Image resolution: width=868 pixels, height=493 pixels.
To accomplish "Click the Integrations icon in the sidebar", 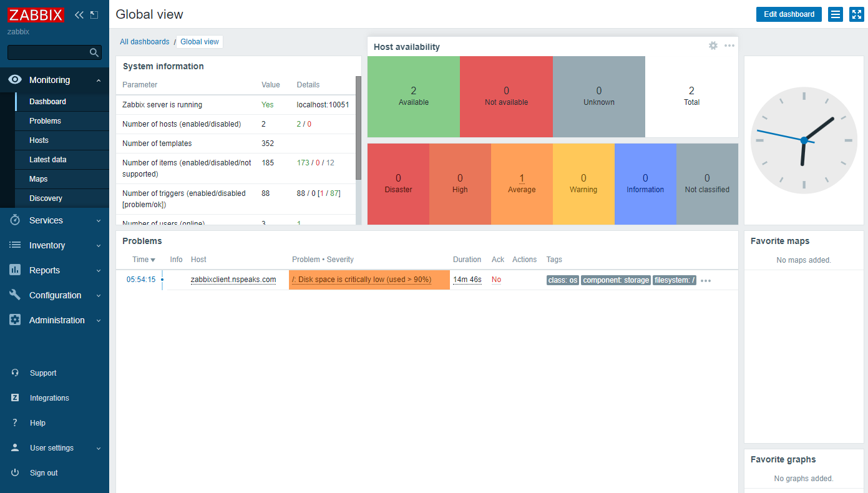I will click(14, 398).
